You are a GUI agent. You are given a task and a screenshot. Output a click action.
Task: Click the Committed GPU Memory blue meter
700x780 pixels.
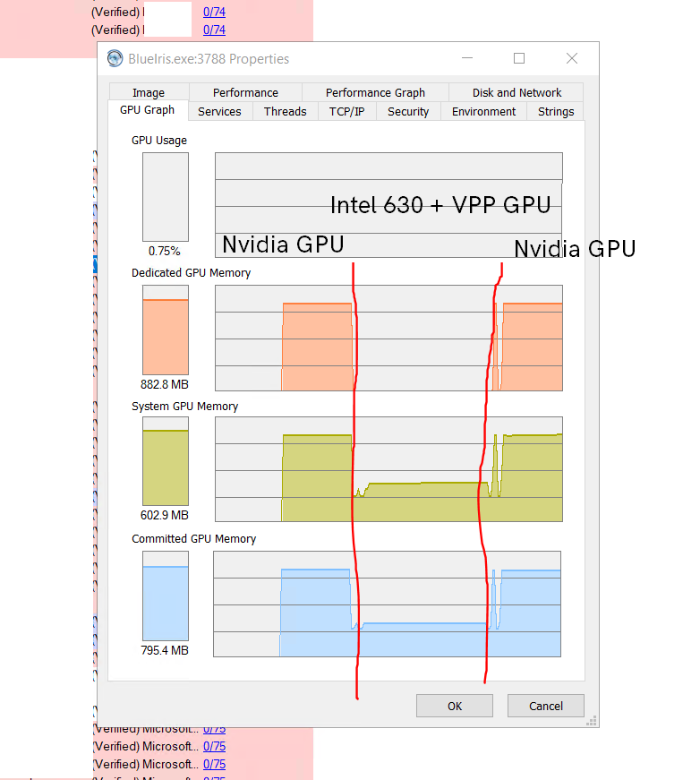point(166,596)
